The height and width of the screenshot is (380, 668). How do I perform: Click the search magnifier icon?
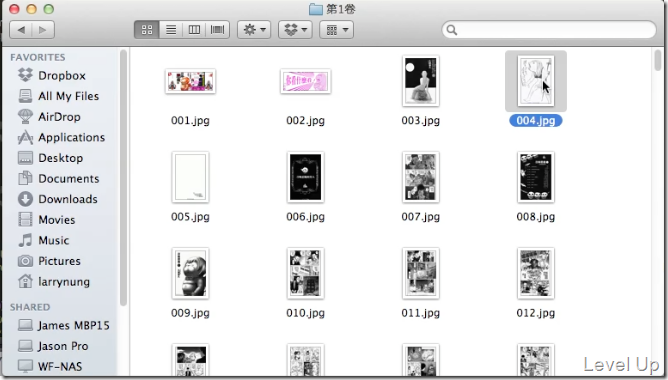coord(452,30)
